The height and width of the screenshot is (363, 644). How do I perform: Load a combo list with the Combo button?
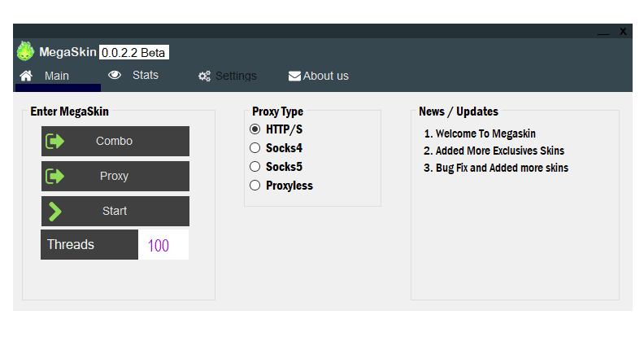[x=115, y=141]
